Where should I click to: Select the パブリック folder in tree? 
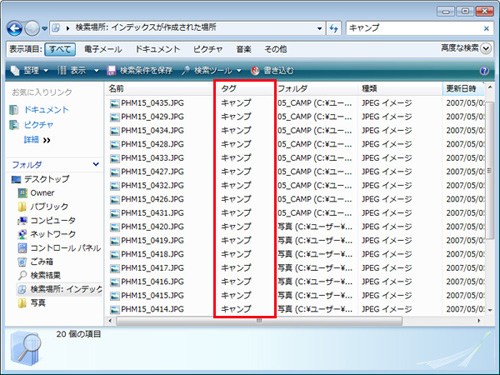pyautogui.click(x=49, y=207)
